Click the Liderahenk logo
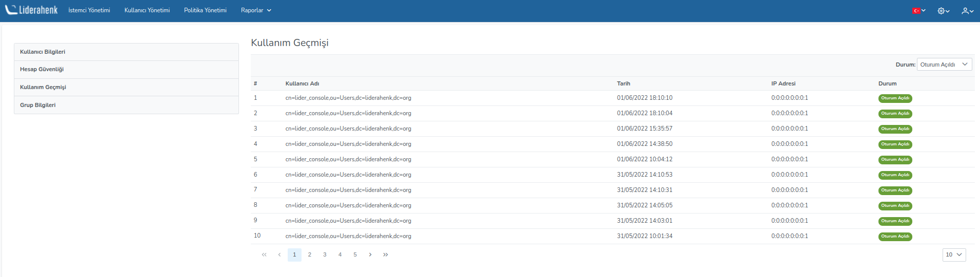 (x=31, y=10)
